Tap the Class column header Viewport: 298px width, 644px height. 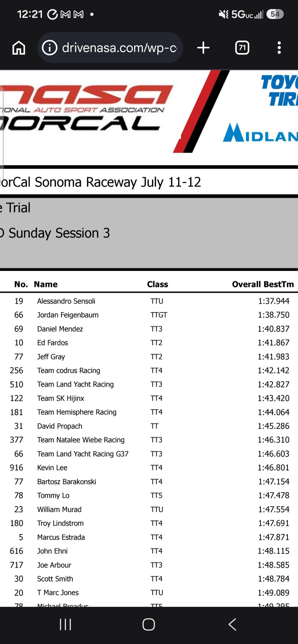157,284
